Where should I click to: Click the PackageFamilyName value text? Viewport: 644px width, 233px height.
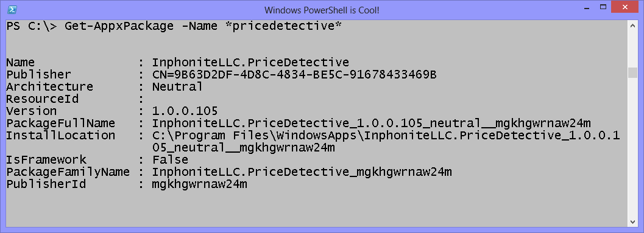pyautogui.click(x=302, y=172)
